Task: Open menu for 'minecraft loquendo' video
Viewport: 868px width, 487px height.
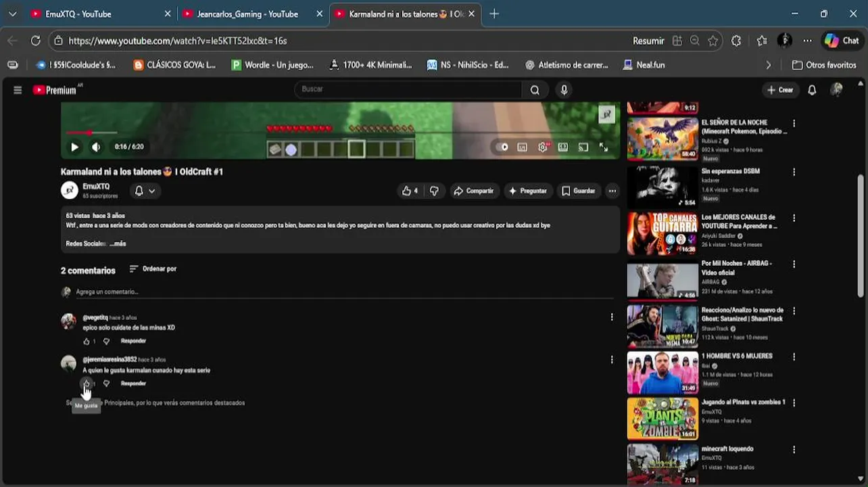Action: coord(794,450)
